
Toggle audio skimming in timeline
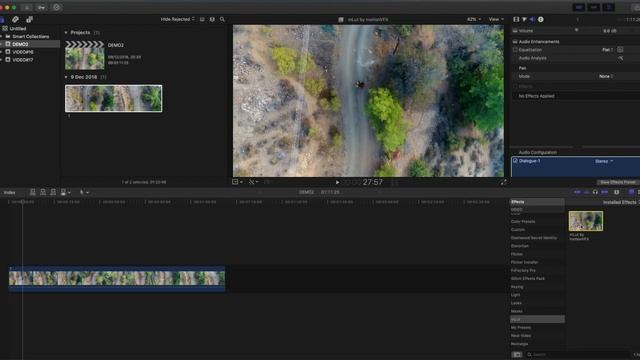coord(587,192)
